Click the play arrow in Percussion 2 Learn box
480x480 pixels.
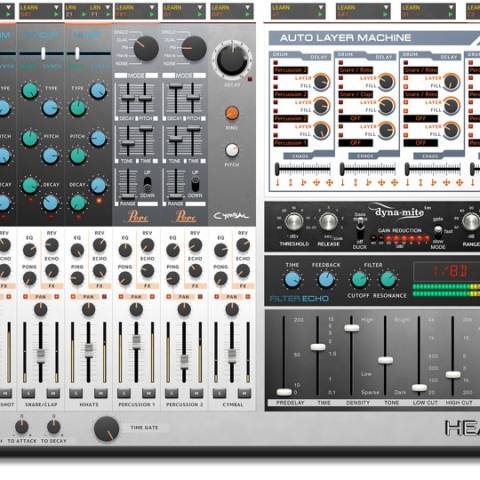click(200, 14)
